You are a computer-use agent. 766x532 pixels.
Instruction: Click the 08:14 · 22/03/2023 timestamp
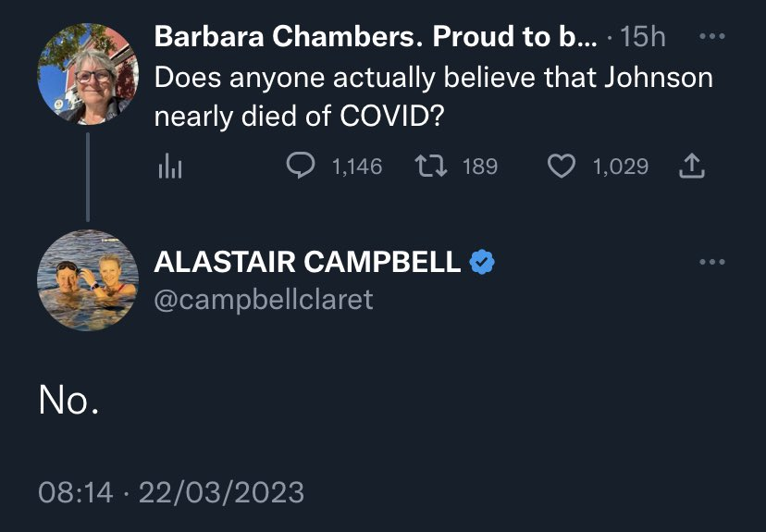pos(171,491)
